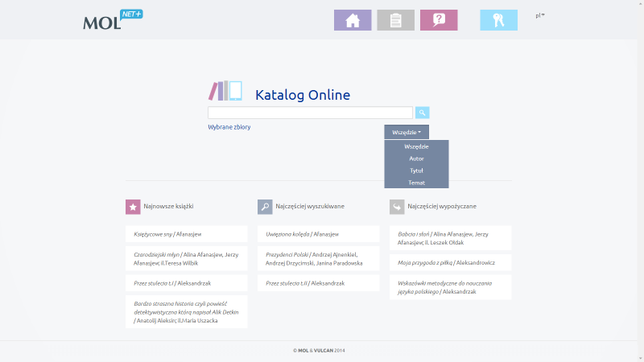
Task: Open the Wybrane zbiory link
Action: 229,127
